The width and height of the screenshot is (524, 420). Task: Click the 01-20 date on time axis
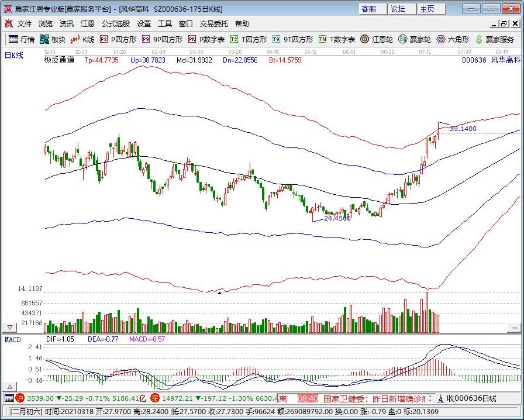120,52
